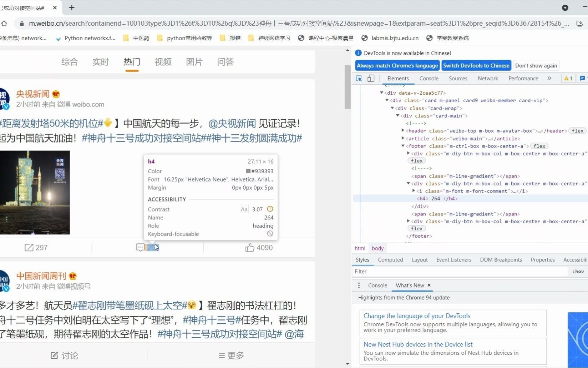Open the rocket launch photo thumbnail
The width and height of the screenshot is (588, 368).
(x=35, y=193)
